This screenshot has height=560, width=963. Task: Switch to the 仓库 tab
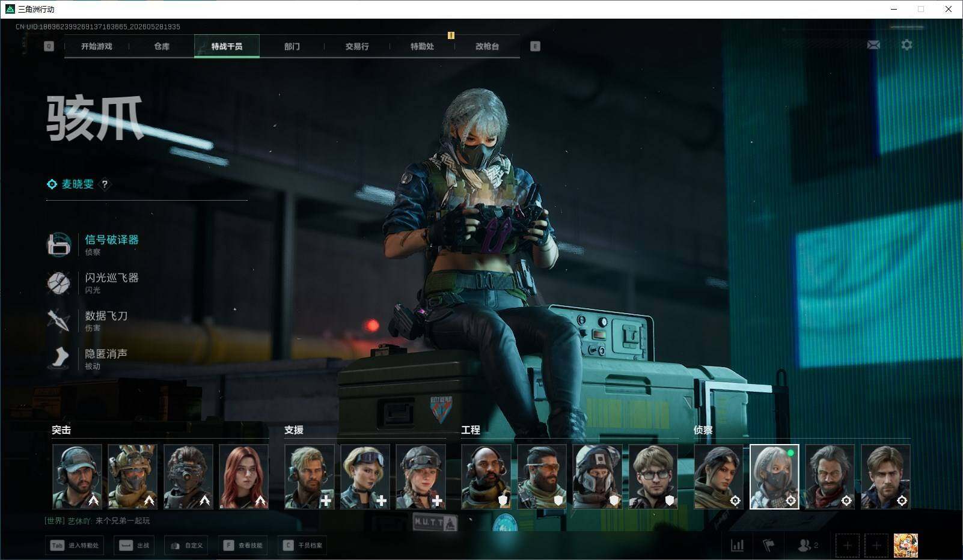162,46
